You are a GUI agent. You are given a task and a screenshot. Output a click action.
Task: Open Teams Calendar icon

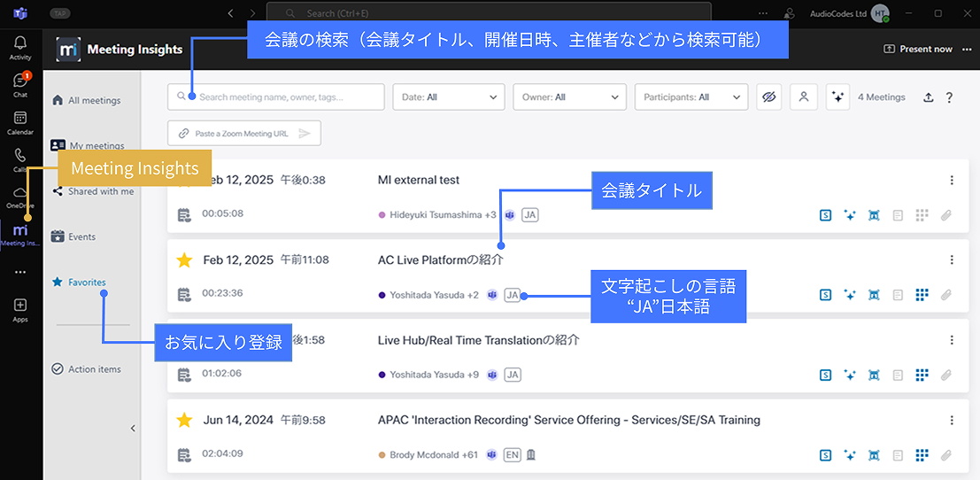(19, 122)
